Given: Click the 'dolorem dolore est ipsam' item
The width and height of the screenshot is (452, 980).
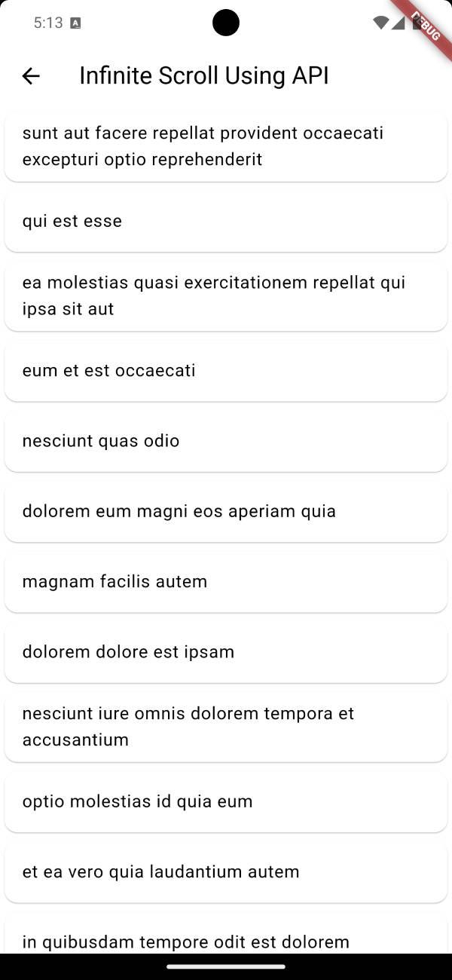Looking at the screenshot, I should click(226, 651).
